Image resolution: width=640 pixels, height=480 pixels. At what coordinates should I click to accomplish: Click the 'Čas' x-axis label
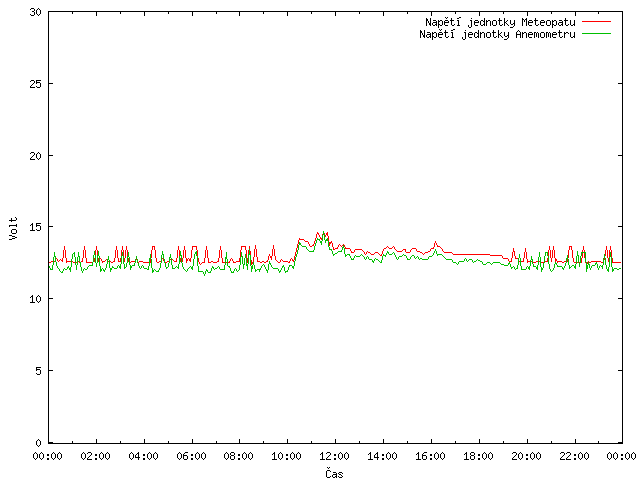334,473
